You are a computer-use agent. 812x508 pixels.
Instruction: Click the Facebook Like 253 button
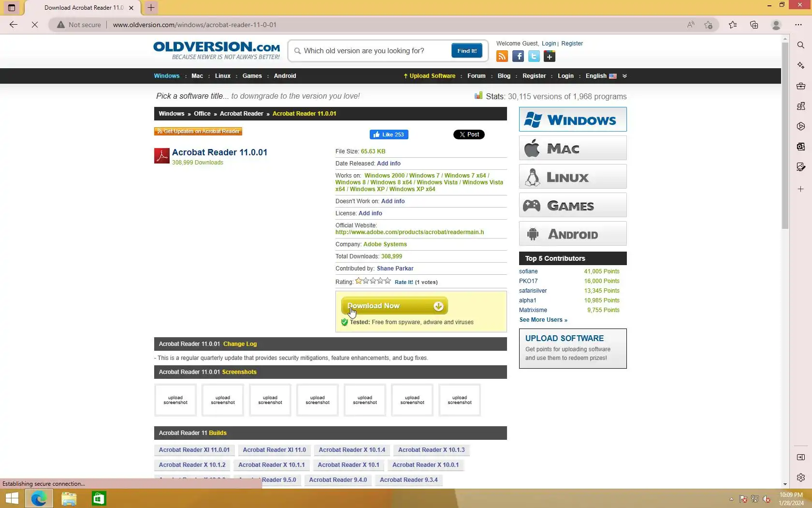tap(389, 134)
